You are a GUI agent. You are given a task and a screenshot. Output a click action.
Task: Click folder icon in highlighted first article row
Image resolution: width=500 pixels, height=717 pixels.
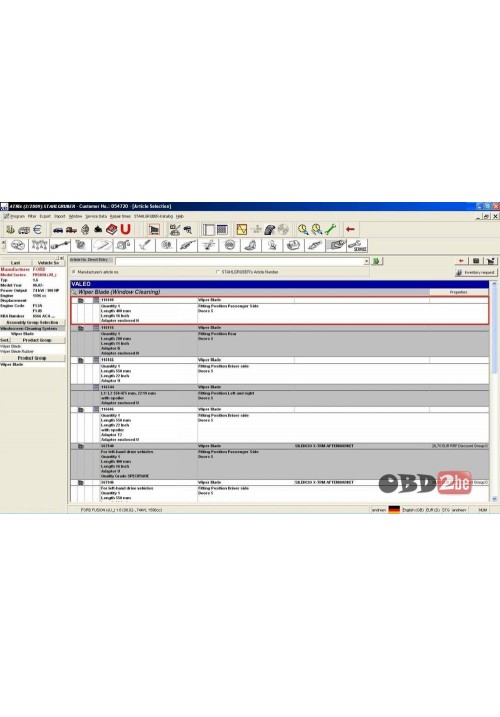coord(81,300)
